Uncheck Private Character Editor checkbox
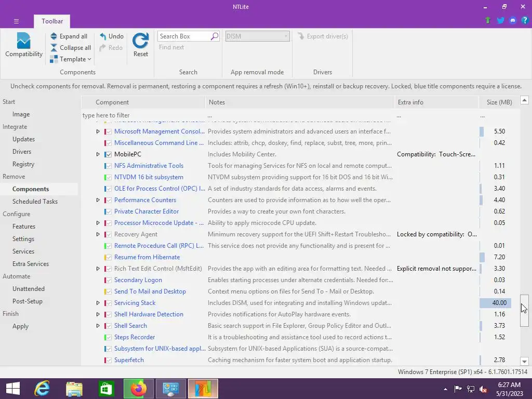This screenshot has height=399, width=532. tap(108, 211)
